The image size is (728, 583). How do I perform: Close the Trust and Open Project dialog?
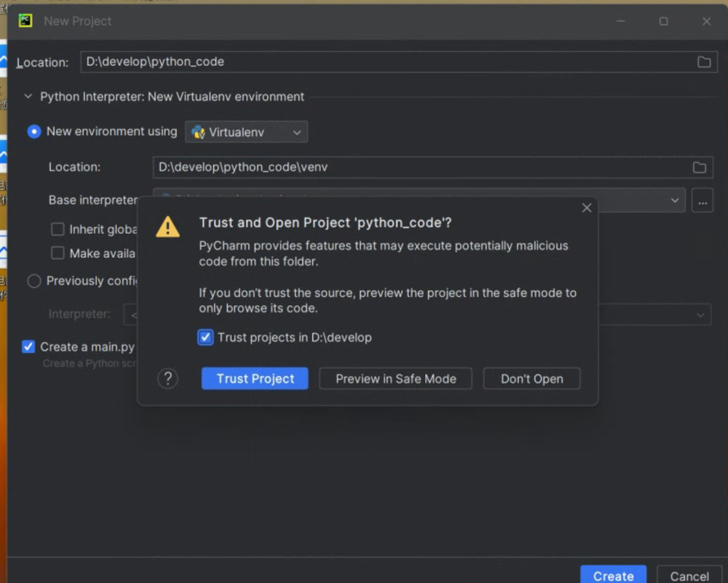click(587, 208)
